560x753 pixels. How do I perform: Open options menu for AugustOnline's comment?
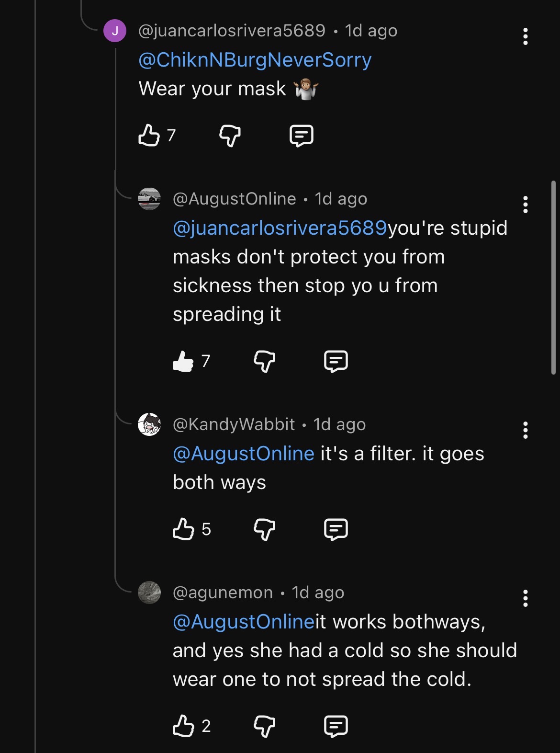click(526, 205)
